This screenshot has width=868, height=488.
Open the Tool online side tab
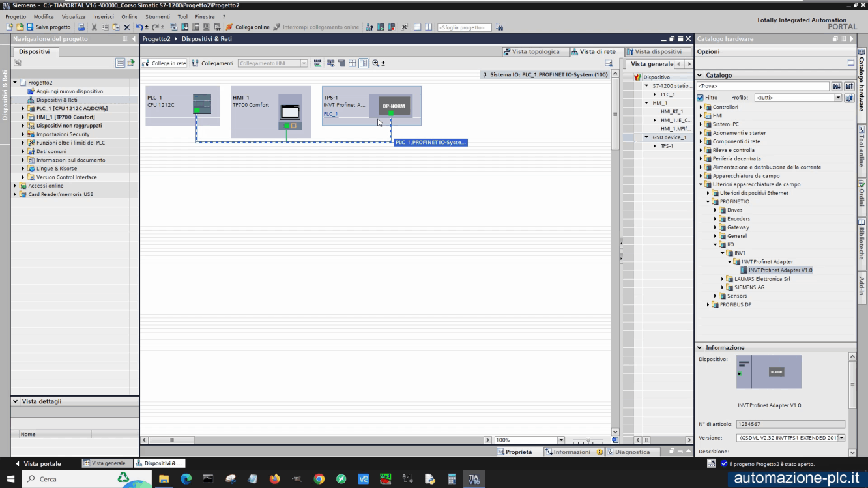pyautogui.click(x=861, y=150)
